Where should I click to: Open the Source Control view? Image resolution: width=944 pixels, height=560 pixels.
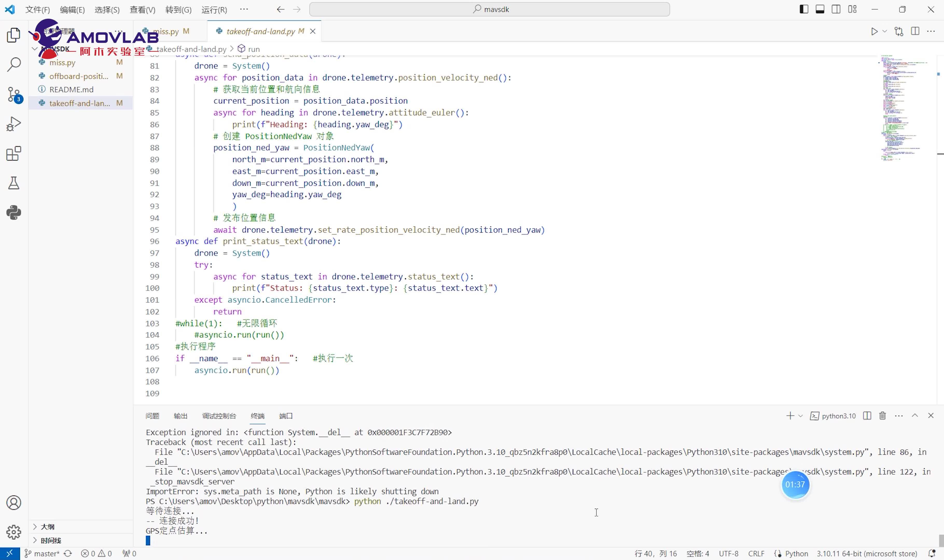point(14,94)
